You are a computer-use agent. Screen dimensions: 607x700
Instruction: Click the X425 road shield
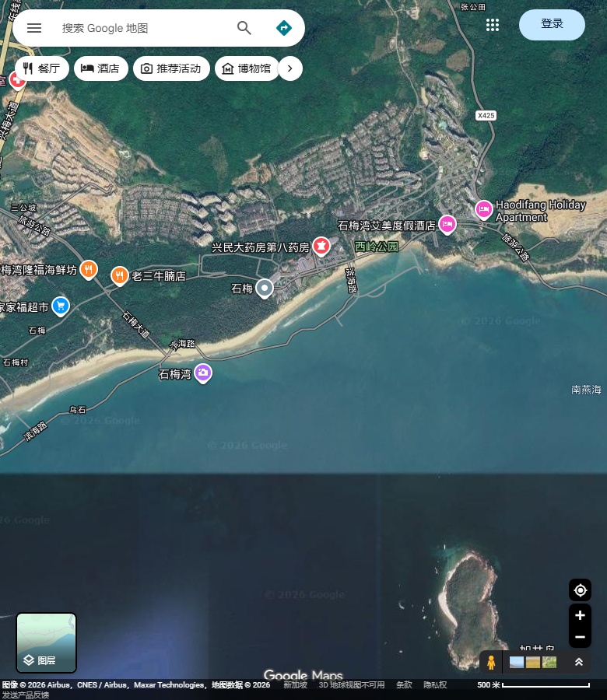coord(486,115)
